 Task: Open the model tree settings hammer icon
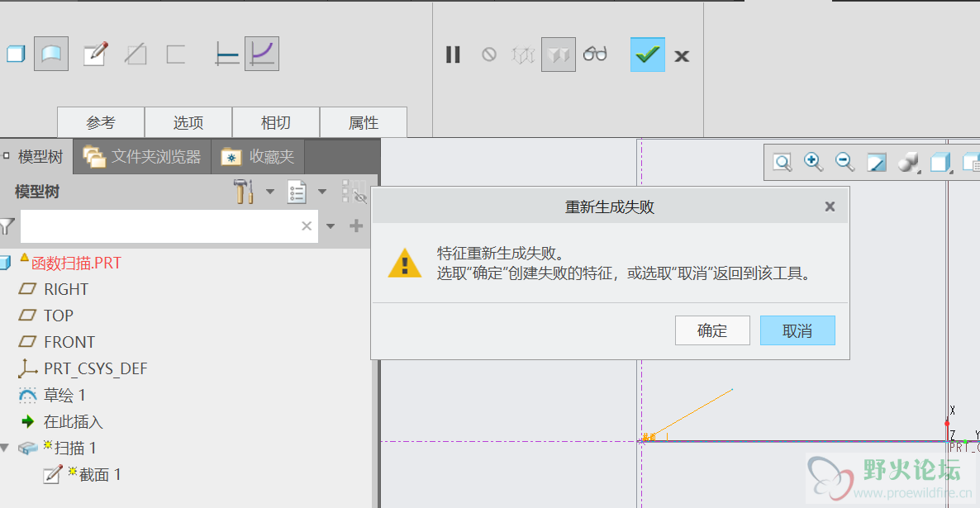pos(243,191)
